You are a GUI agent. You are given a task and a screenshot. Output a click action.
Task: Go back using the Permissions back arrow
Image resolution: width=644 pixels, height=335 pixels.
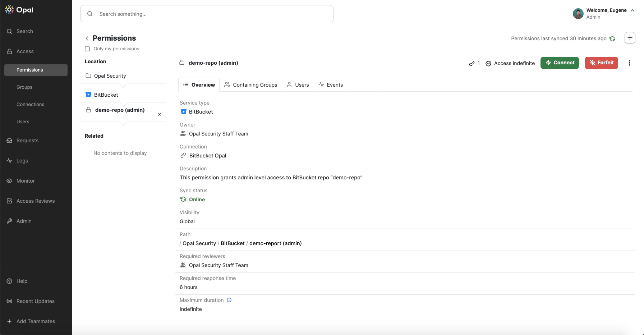(87, 38)
